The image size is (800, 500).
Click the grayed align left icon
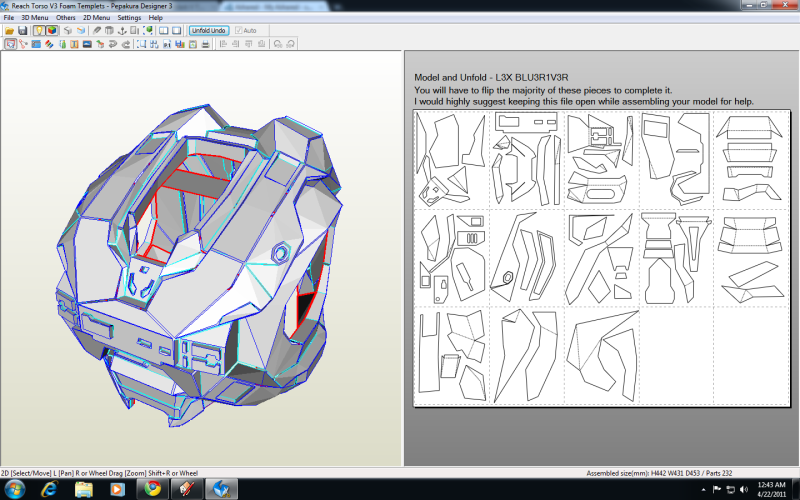[223, 44]
